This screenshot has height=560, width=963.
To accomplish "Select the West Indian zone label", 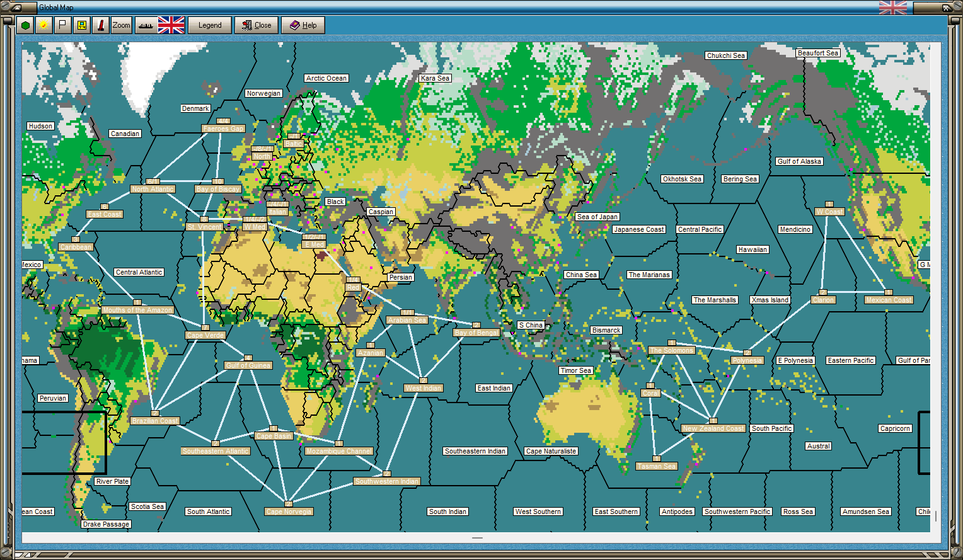I will [424, 388].
